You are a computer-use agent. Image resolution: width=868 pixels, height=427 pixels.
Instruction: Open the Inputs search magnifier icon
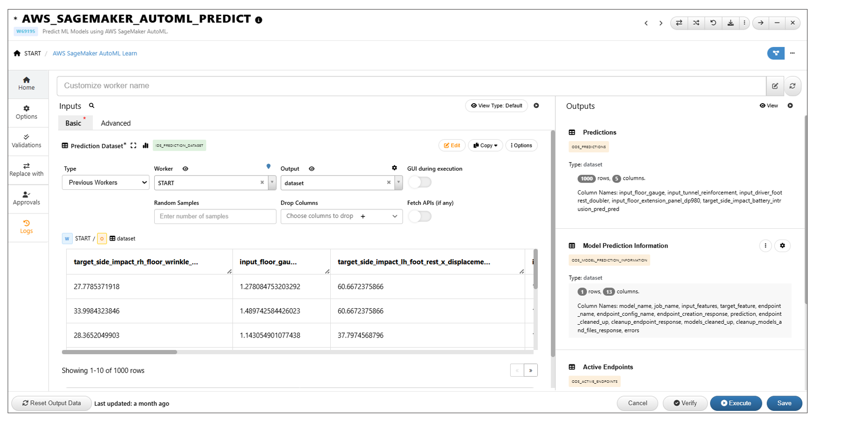(92, 106)
